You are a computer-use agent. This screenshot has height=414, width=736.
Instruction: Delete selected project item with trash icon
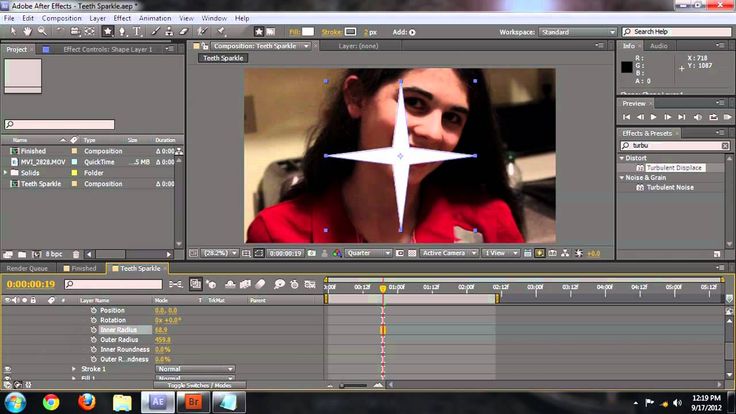pyautogui.click(x=76, y=254)
